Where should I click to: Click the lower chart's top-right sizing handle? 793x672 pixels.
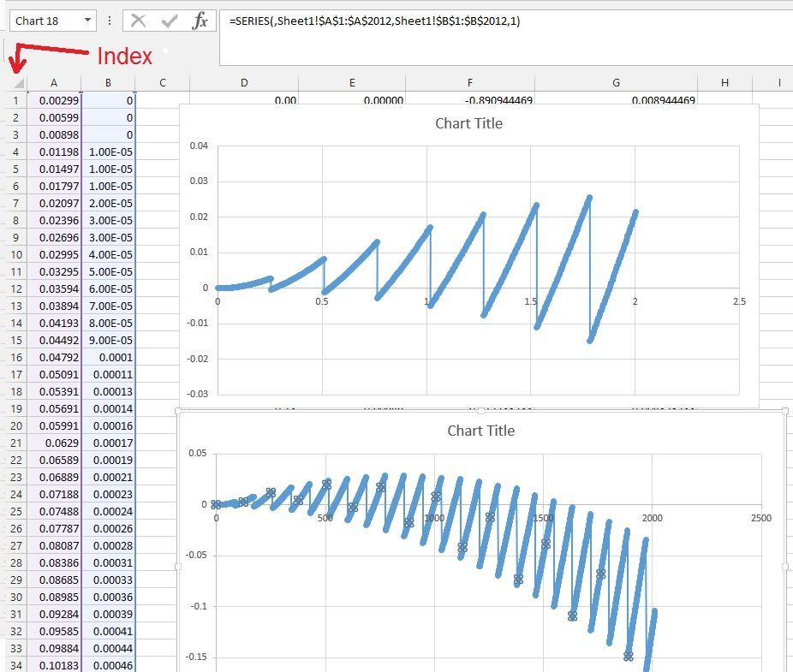[x=785, y=412]
